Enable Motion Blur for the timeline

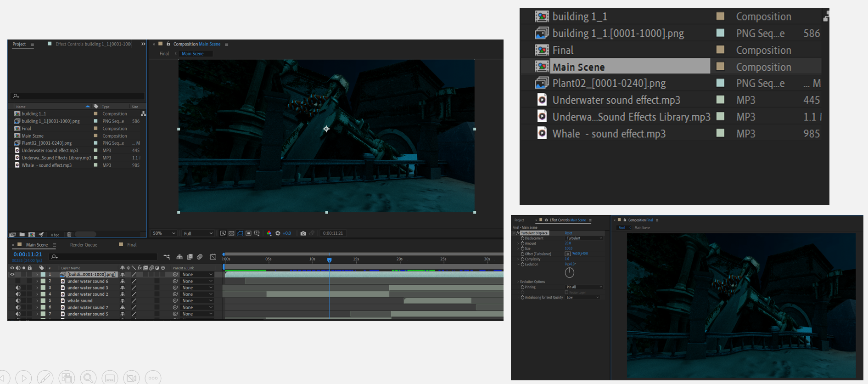click(200, 257)
